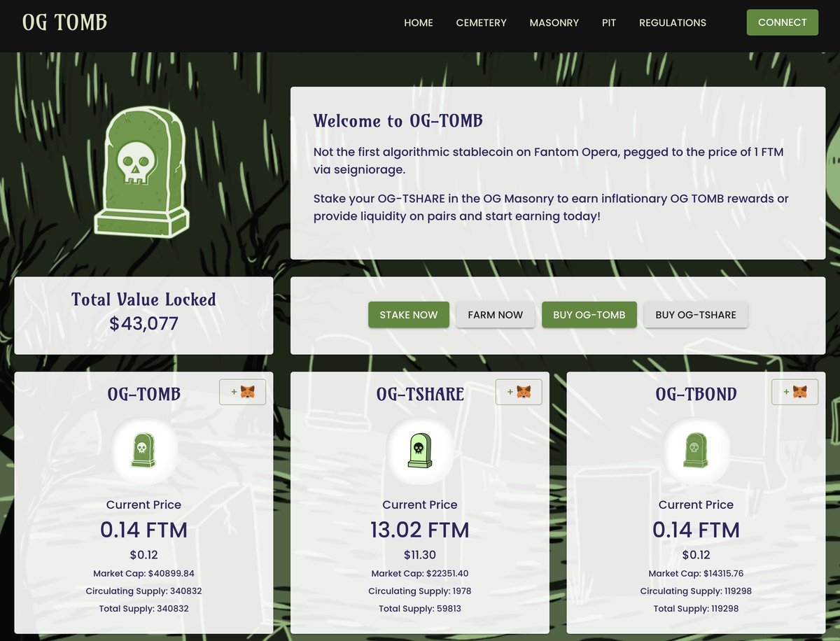Go to the Cemetery page
Viewport: 840px width, 641px height.
pyautogui.click(x=481, y=22)
